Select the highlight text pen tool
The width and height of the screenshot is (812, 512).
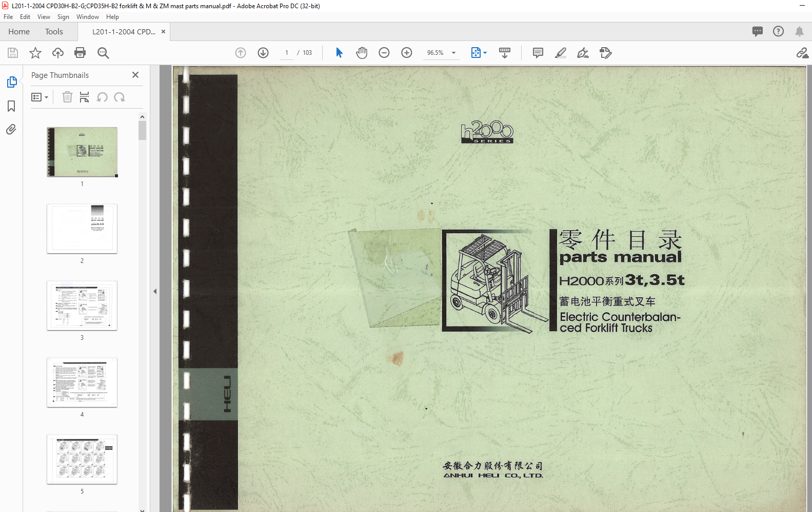pos(561,53)
